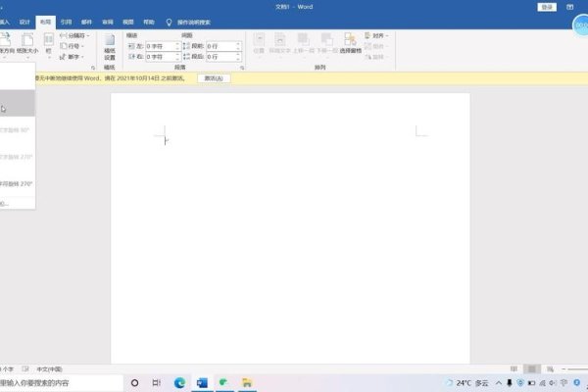588x392 pixels.
Task: Open the 帮助 (Help) tab
Action: coord(149,23)
